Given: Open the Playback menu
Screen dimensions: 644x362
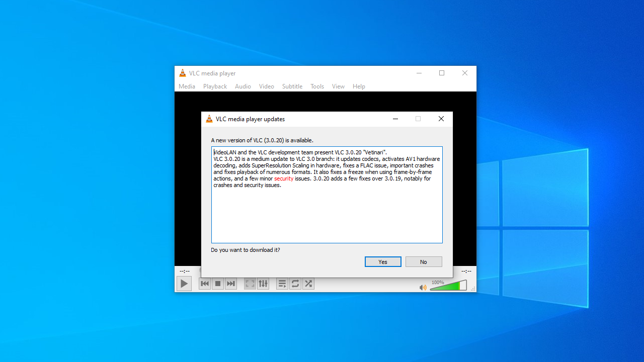Looking at the screenshot, I should [x=215, y=86].
